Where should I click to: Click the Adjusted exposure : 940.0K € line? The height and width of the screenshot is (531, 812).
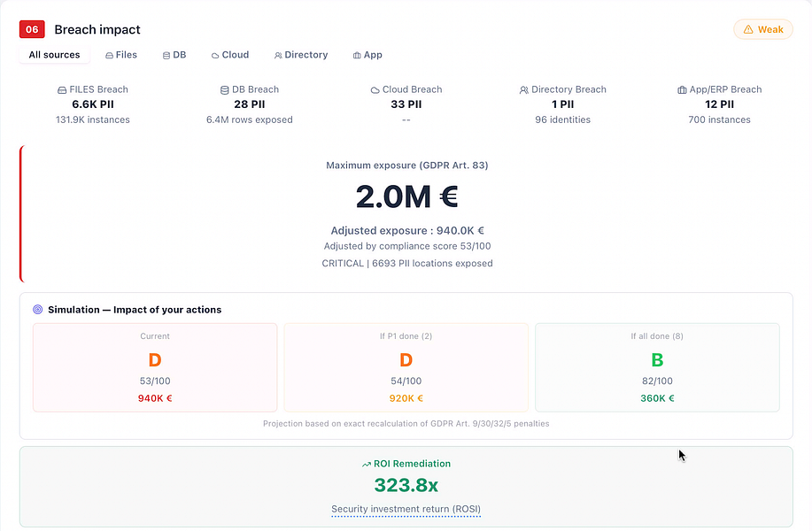407,230
